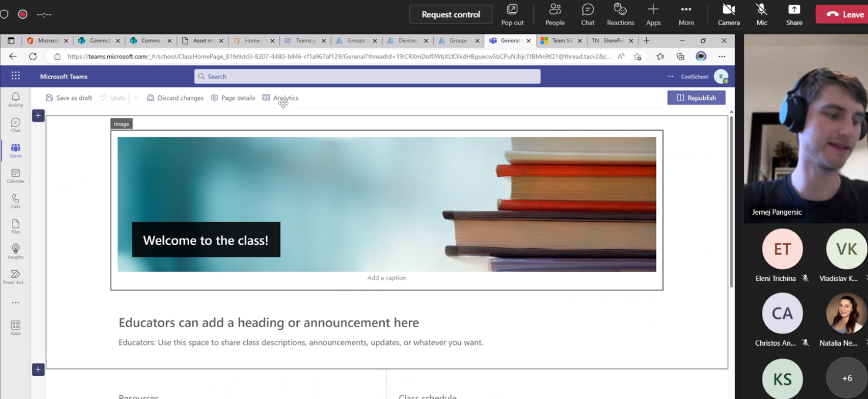Expand the Undo dropdown arrow
Image resolution: width=868 pixels, height=399 pixels.
click(136, 98)
